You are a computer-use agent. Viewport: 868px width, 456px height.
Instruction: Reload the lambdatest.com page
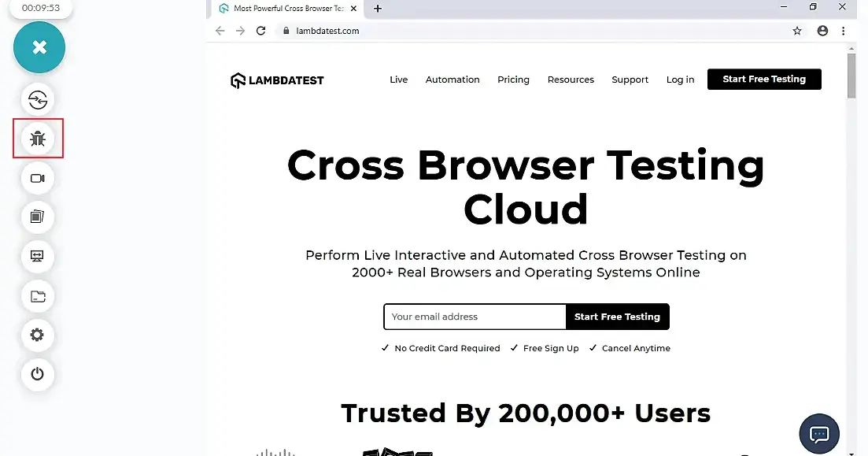tap(260, 31)
